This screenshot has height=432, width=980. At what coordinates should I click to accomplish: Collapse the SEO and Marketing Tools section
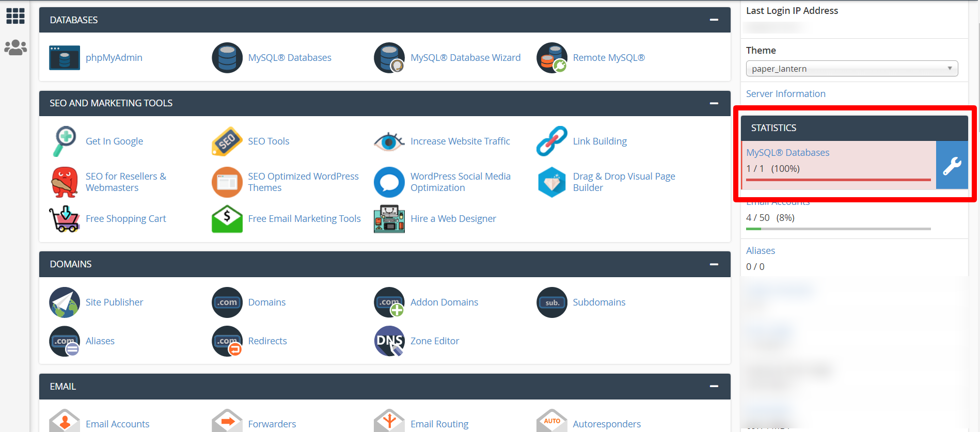pos(714,103)
